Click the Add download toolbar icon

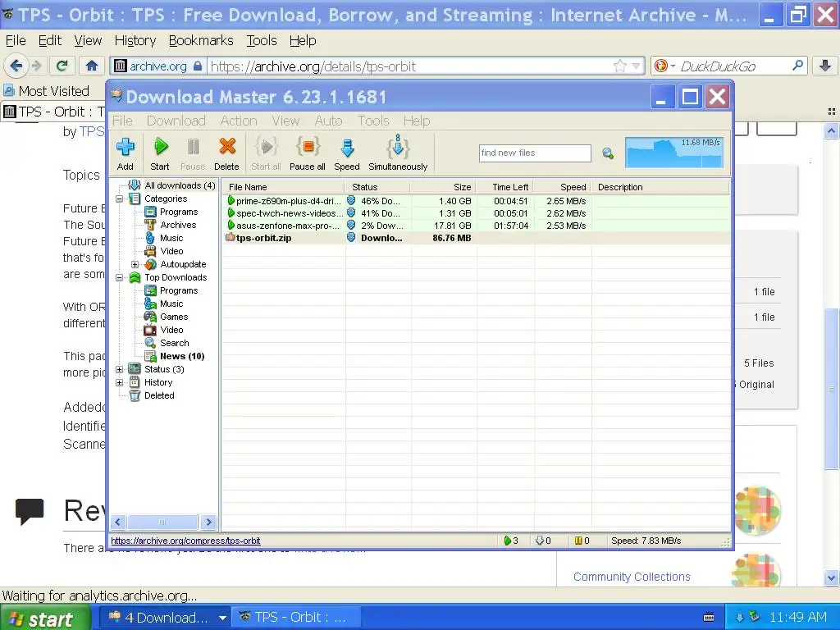(126, 153)
